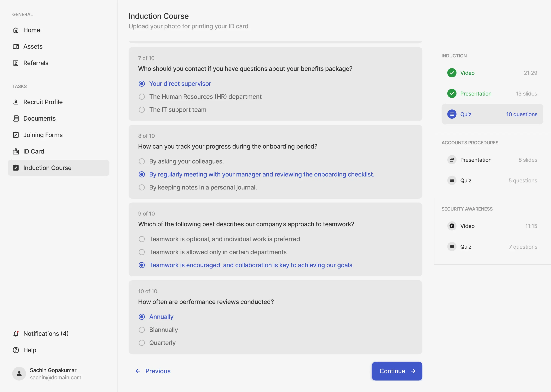Screen dimensions: 551x392
Task: Open ID Card label
Action: [x=34, y=151]
